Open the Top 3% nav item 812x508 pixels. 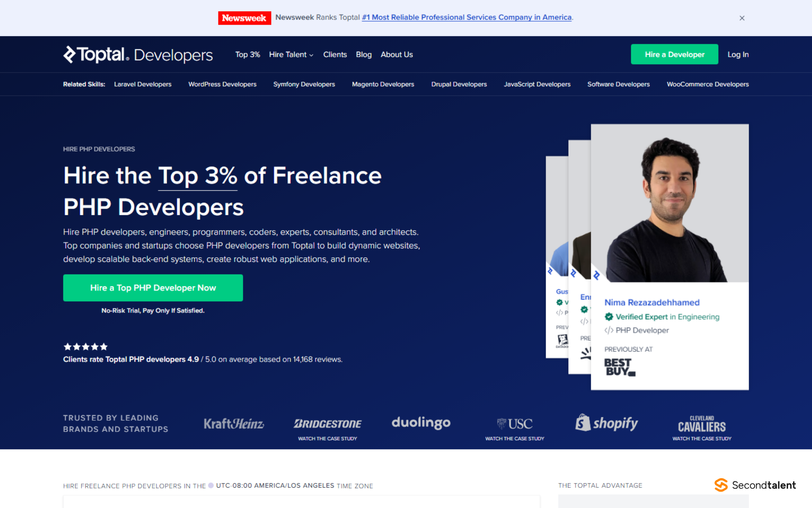tap(248, 54)
